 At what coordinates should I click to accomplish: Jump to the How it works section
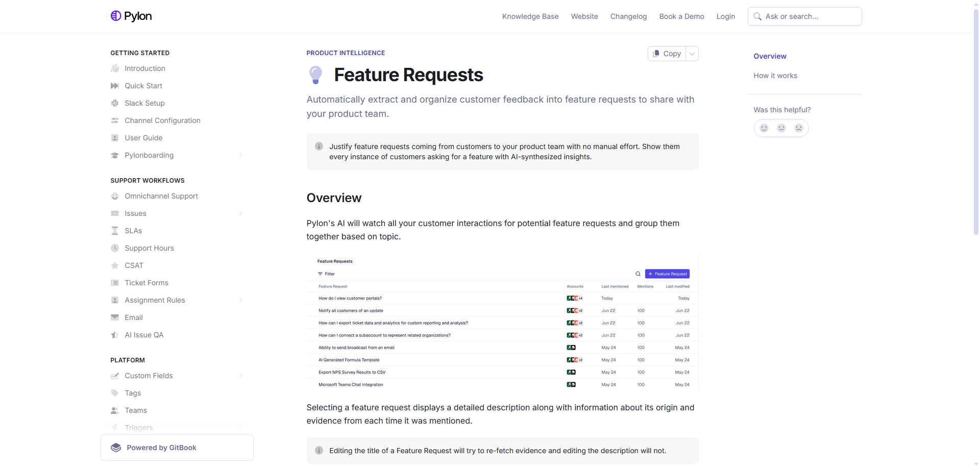tap(775, 76)
